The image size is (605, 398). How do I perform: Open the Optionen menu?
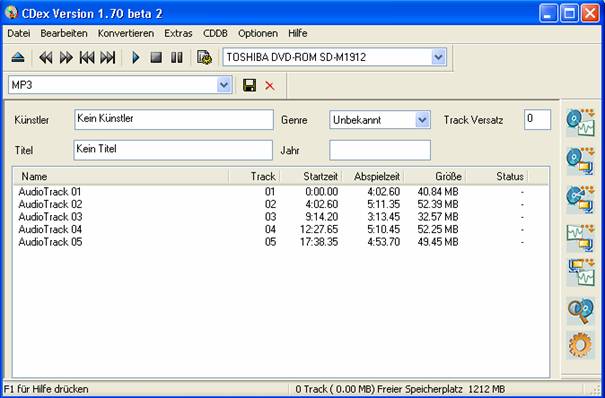point(258,34)
